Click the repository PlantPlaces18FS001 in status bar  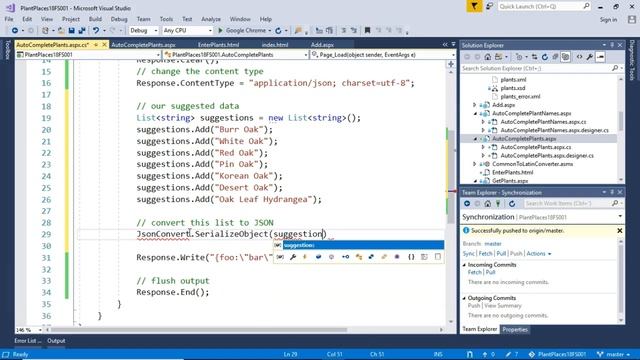pos(558,354)
